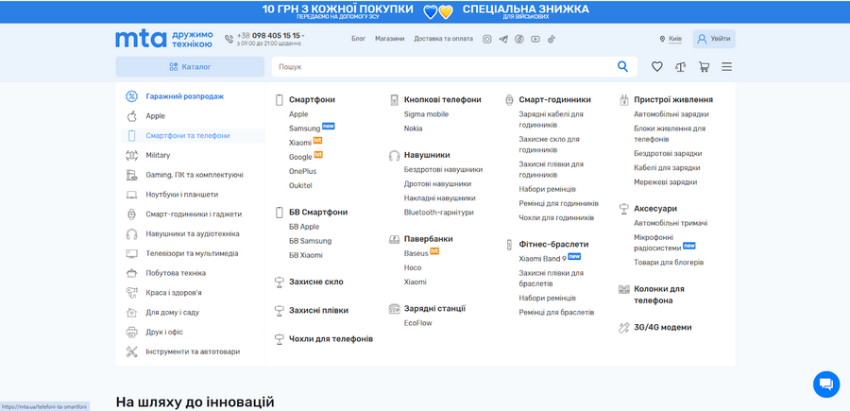The image size is (850, 411).
Task: Open Baseus powerbanks link
Action: [416, 253]
